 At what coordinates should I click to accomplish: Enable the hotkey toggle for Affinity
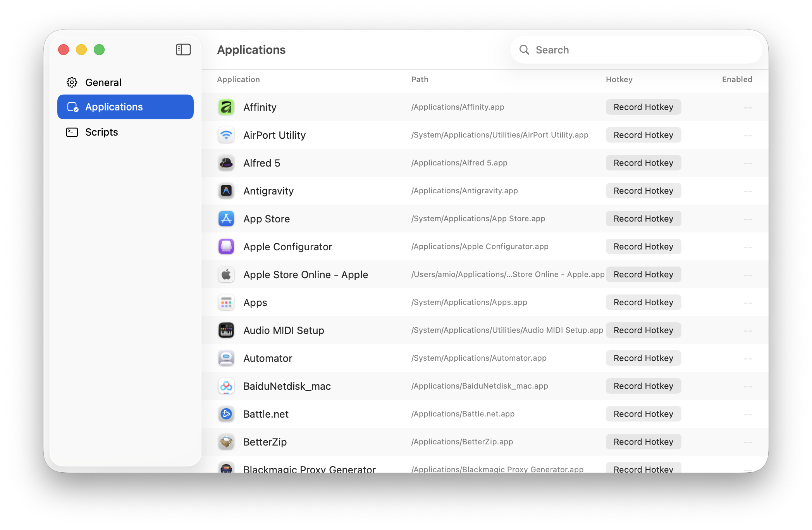coord(748,107)
